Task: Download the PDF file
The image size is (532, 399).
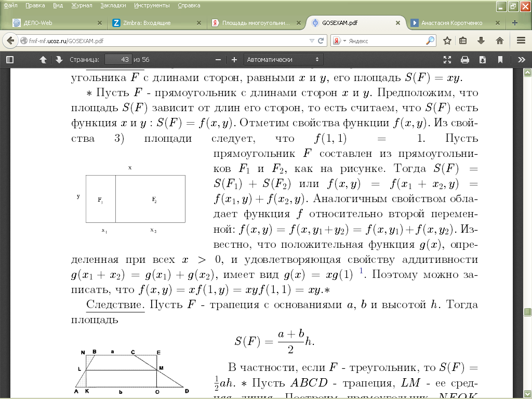Action: coord(483,60)
